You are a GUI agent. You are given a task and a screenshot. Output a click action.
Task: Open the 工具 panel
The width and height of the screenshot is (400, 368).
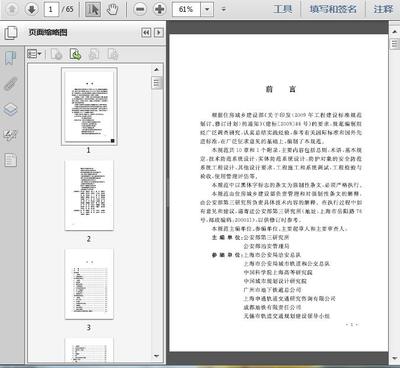point(283,9)
